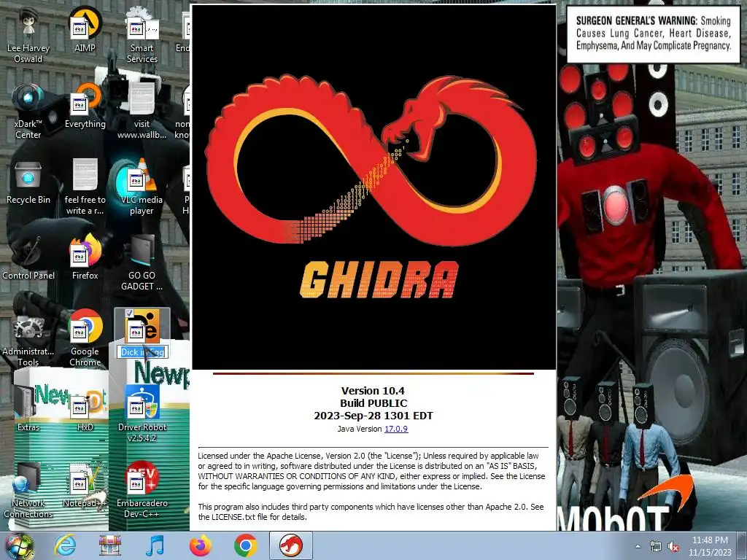Select the Notepad++ desktop shortcut
Viewport: 747px width, 560px height.
(x=85, y=485)
